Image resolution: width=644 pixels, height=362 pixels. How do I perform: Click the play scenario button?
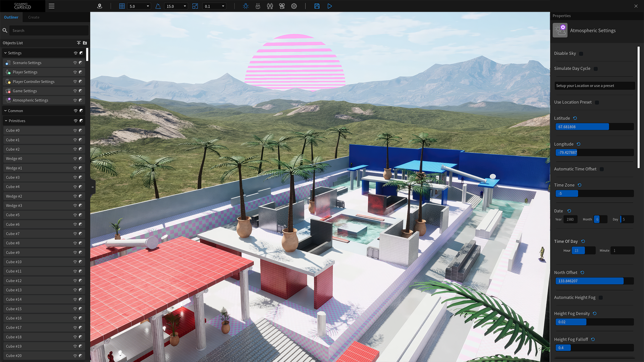point(330,6)
